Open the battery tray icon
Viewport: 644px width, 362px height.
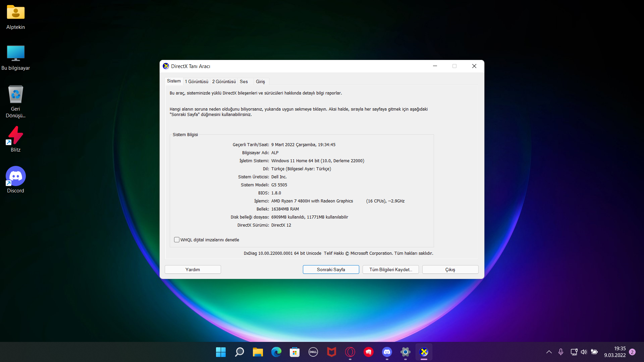tap(594, 352)
